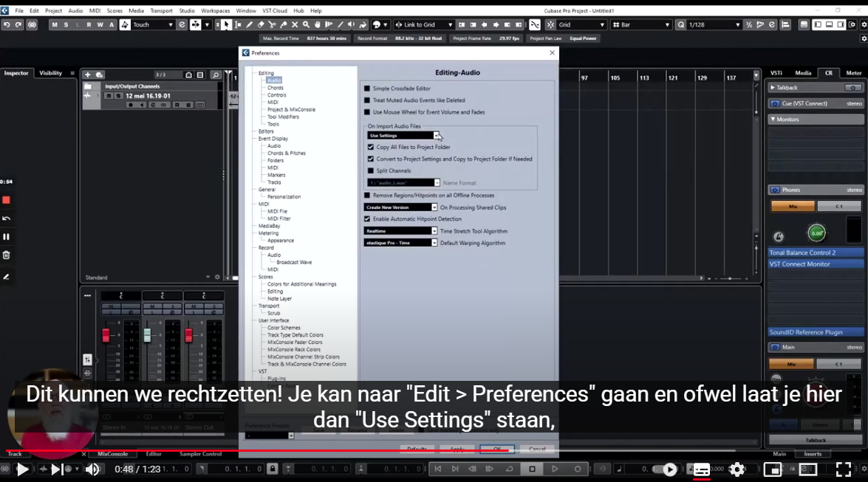
Task: Select the Draw pencil tool
Action: click(x=249, y=24)
